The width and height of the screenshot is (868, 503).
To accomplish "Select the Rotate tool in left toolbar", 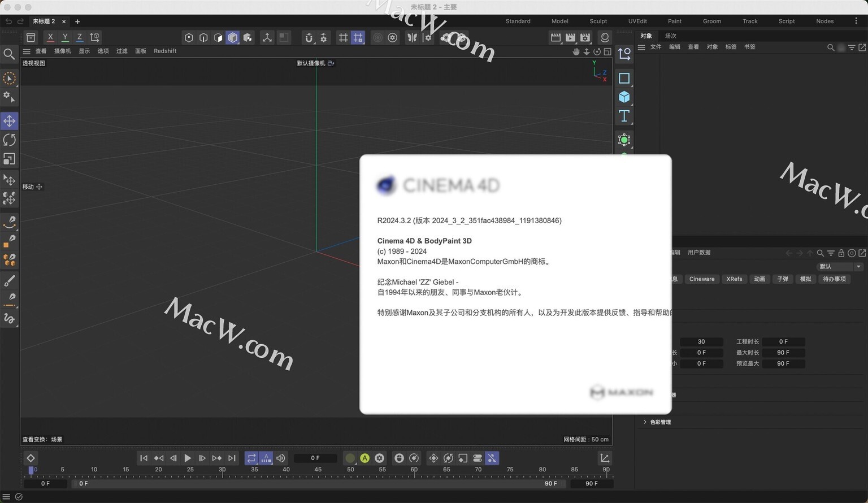I will pos(10,140).
